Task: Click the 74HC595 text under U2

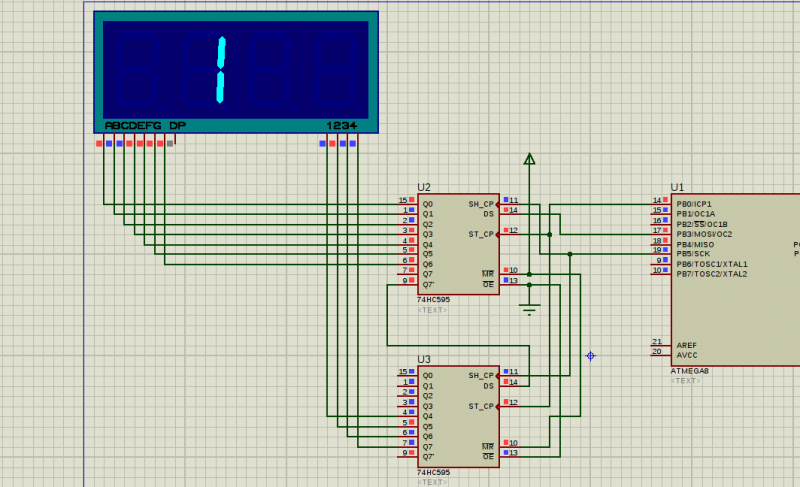Action: point(433,300)
